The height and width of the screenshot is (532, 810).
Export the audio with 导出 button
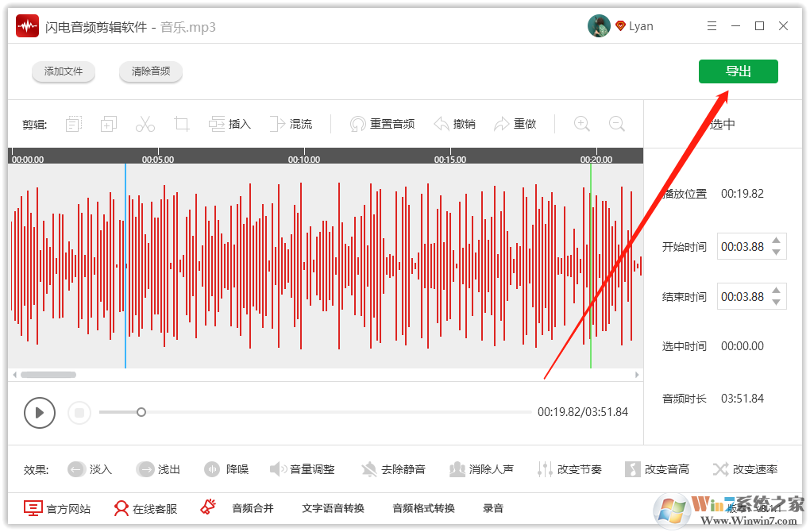pos(738,71)
